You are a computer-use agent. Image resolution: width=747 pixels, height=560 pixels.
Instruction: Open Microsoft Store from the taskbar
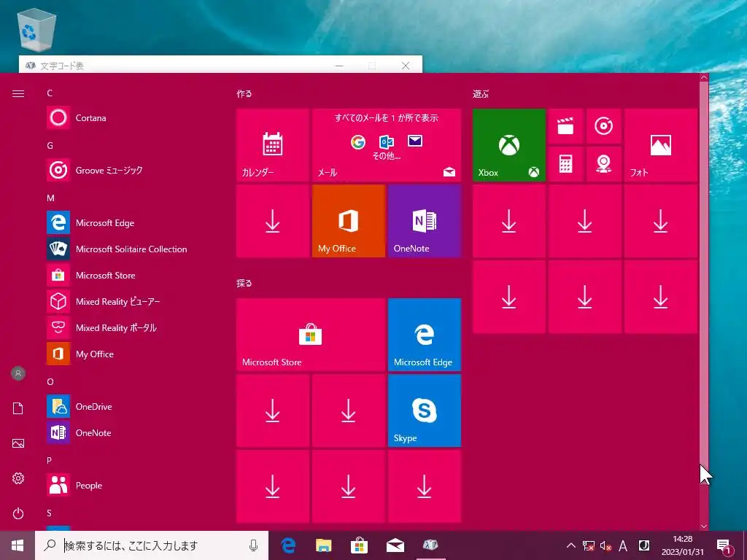[x=359, y=545]
